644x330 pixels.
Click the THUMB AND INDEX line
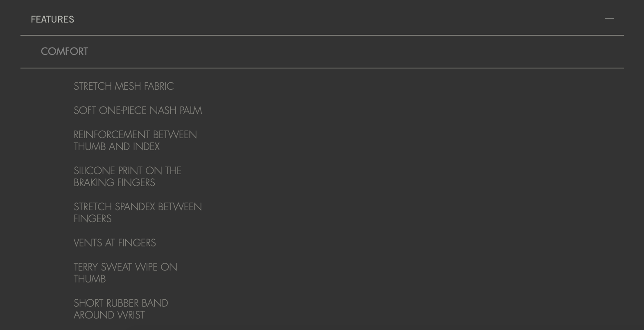click(x=117, y=146)
